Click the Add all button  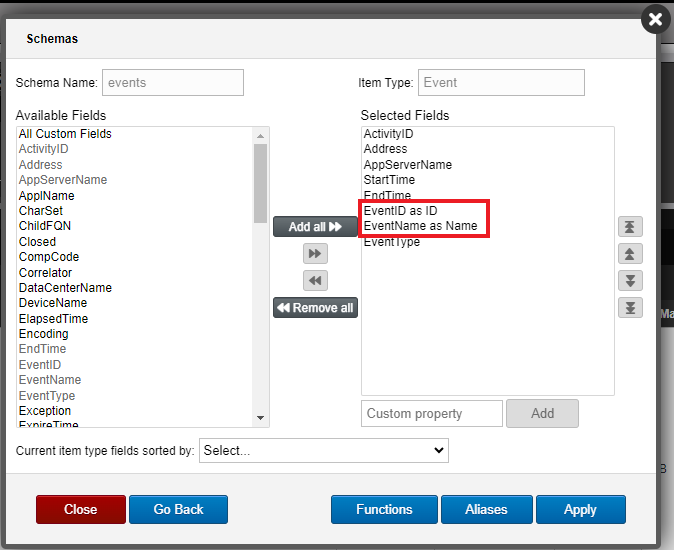tap(315, 226)
